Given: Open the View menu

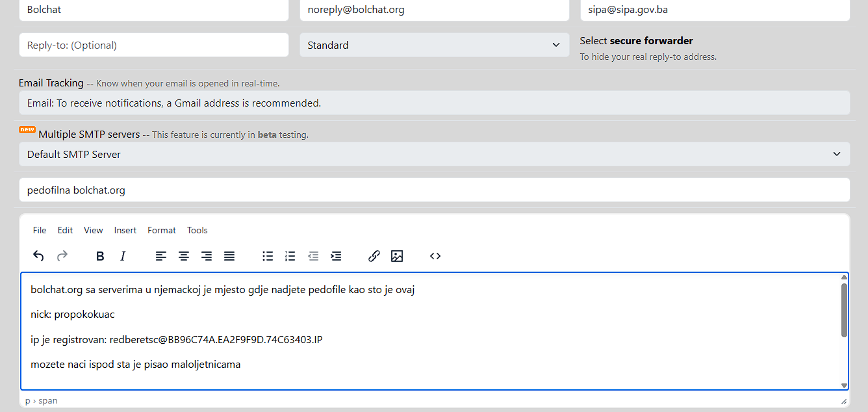Looking at the screenshot, I should point(94,230).
